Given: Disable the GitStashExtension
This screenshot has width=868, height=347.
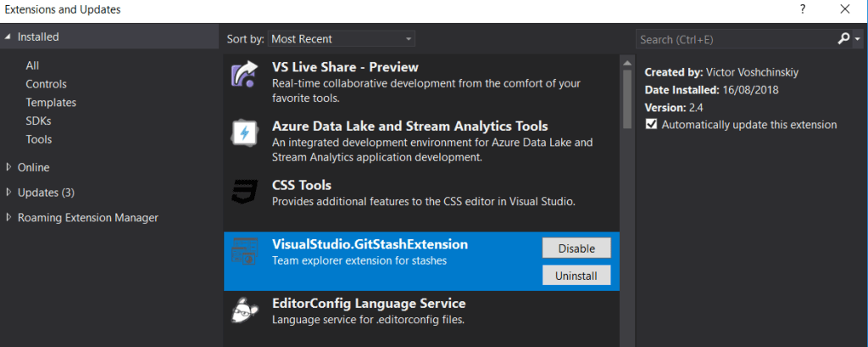Looking at the screenshot, I should [x=576, y=249].
